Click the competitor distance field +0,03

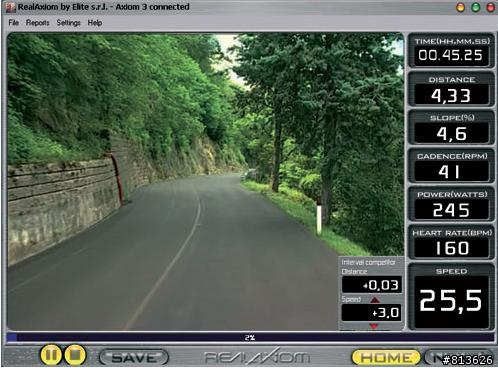372,285
